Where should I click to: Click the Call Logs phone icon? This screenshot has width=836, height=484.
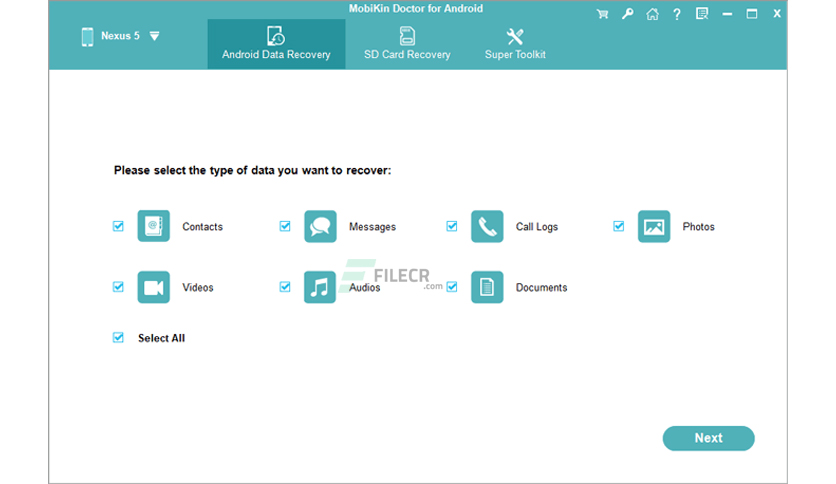487,226
